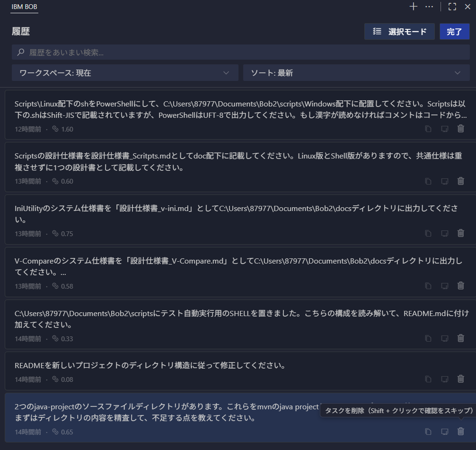The image size is (476, 450).
Task: Start a new task with the plus icon
Action: tap(414, 6)
